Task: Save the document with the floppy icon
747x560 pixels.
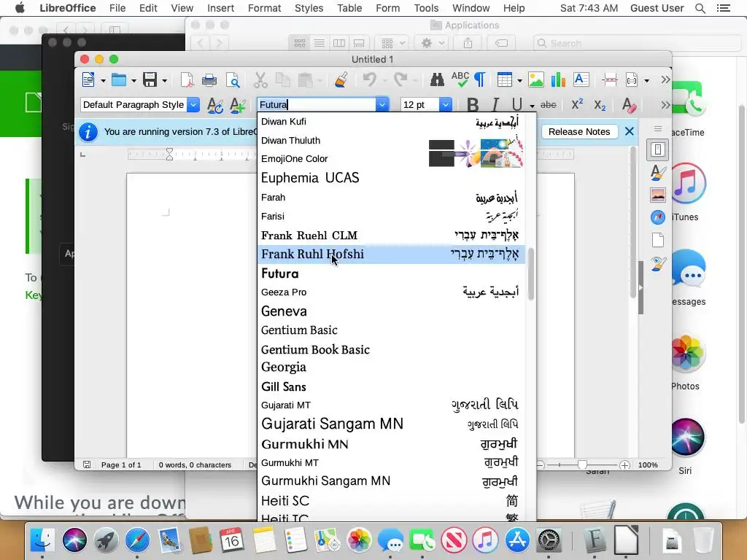Action: pos(150,79)
